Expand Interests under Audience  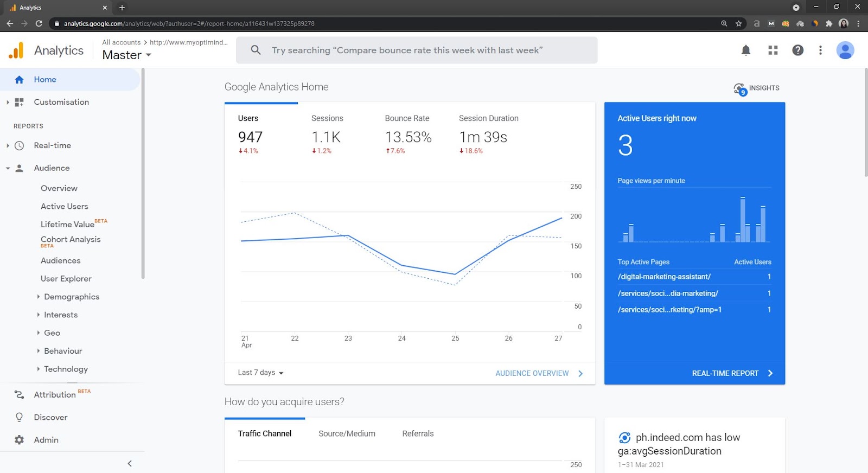pyautogui.click(x=38, y=315)
